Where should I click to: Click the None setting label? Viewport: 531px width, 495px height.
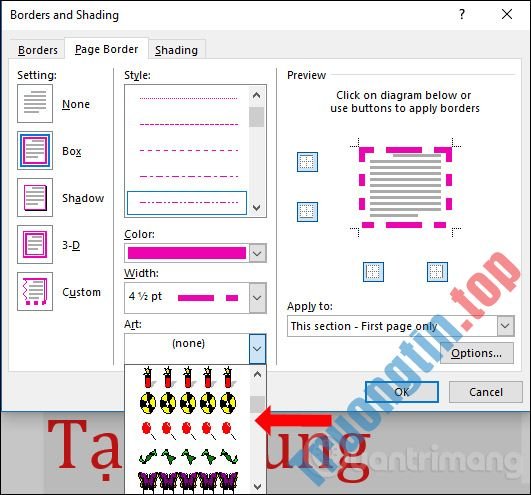tap(76, 104)
